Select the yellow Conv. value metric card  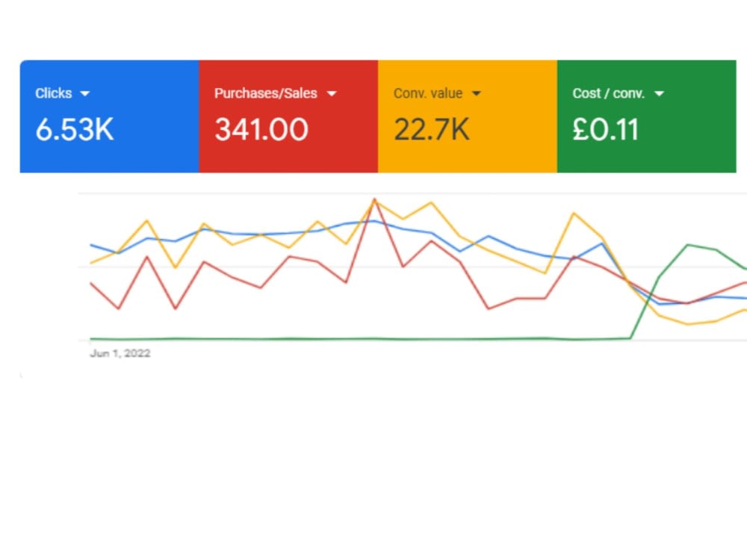(467, 116)
